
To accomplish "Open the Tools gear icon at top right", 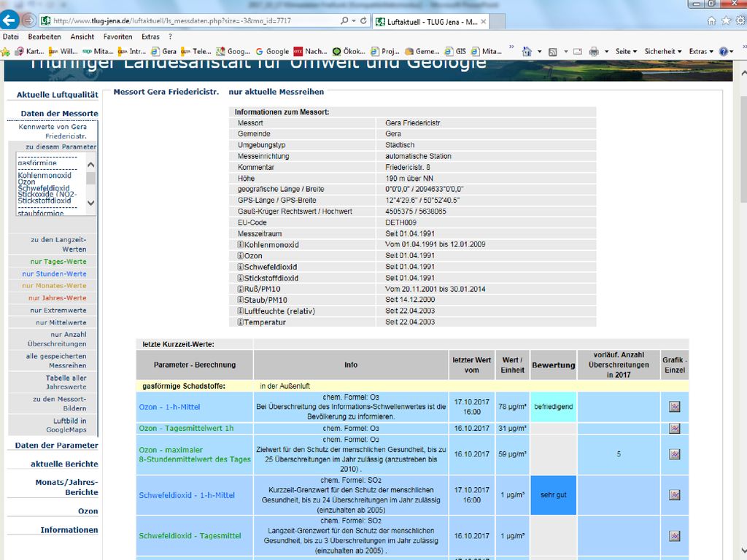I will tap(740, 21).
